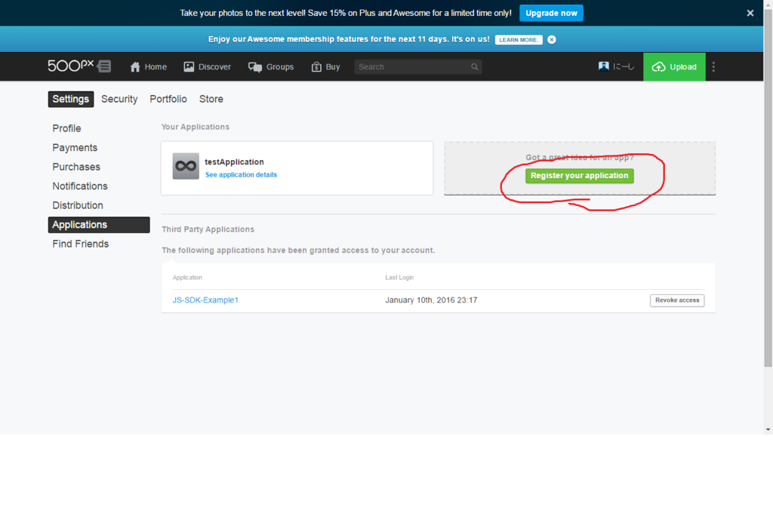
Task: Click the page vertical scrollbar thumb
Action: pyautogui.click(x=768, y=187)
